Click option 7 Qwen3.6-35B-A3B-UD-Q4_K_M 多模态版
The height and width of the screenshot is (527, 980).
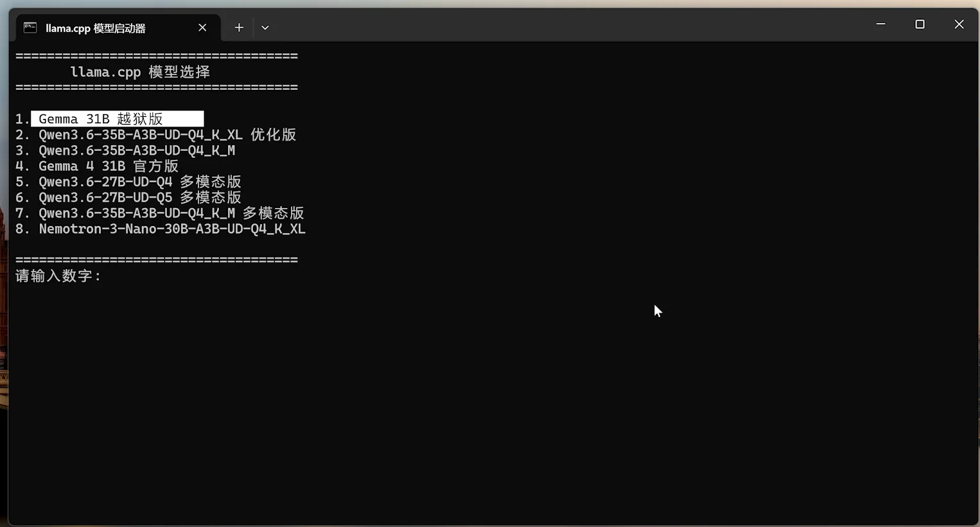[x=160, y=213]
